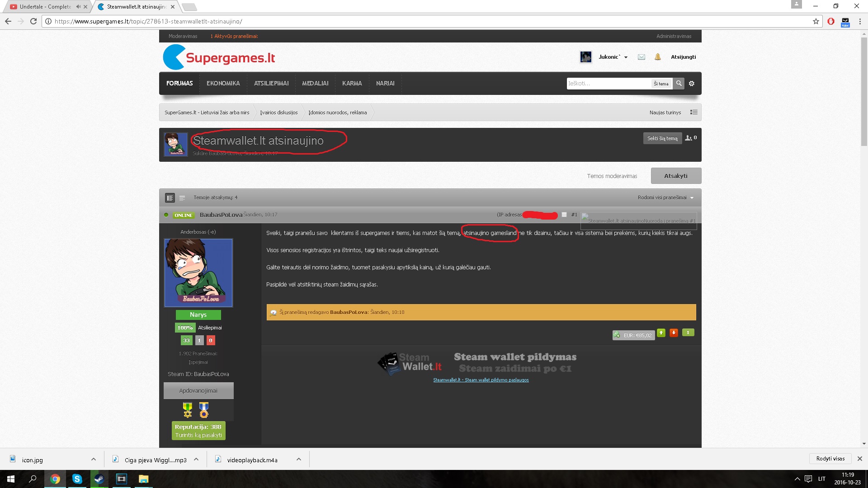Click the EUR: €85,02 balance badge
The width and height of the screenshot is (868, 488).
633,335
